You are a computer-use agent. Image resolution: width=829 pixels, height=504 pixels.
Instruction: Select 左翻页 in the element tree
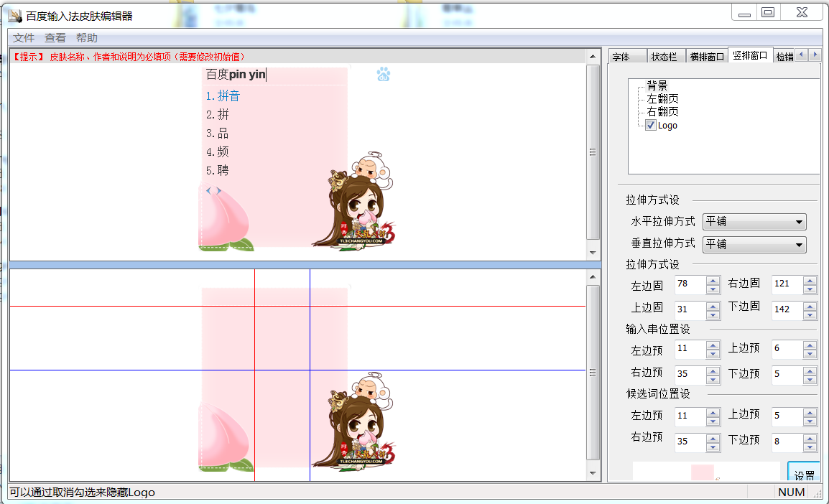662,99
